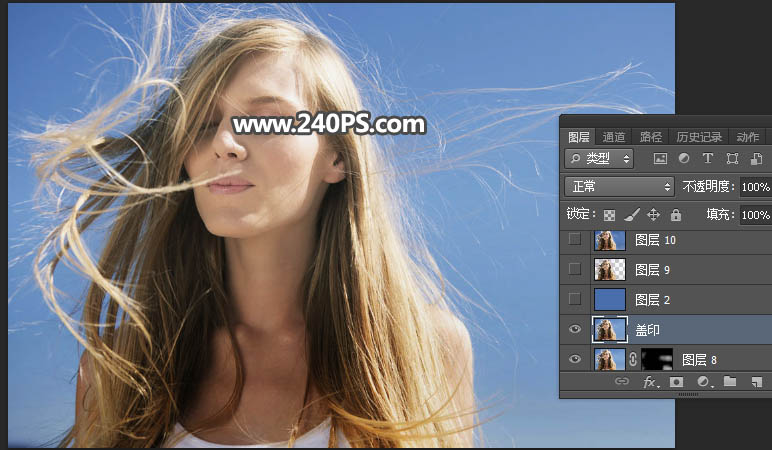The image size is (772, 450).
Task: Select the 图层 8 layer mask thumbnail
Action: point(656,359)
